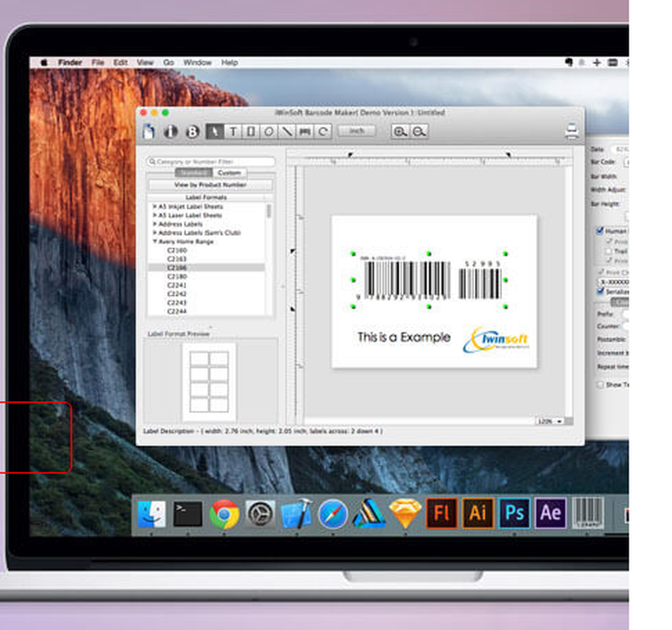Viewport: 672px width, 630px height.
Task: Open the zoom percentage dropdown below the canvas
Action: pyautogui.click(x=550, y=421)
